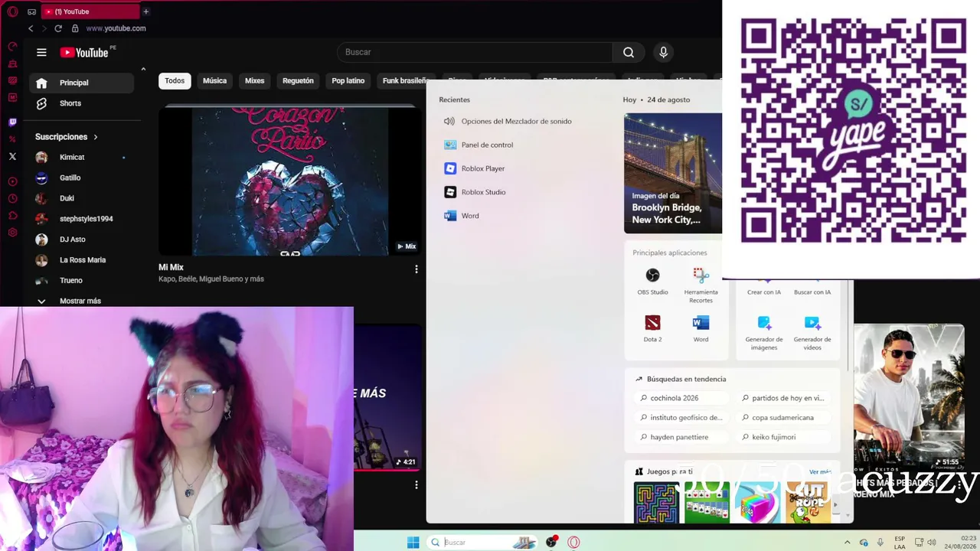Search trending instituto geofísico

[681, 418]
